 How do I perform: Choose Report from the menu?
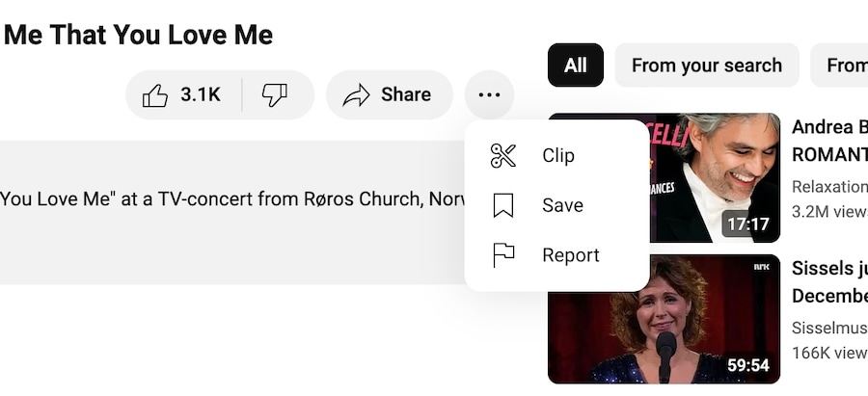click(x=557, y=255)
